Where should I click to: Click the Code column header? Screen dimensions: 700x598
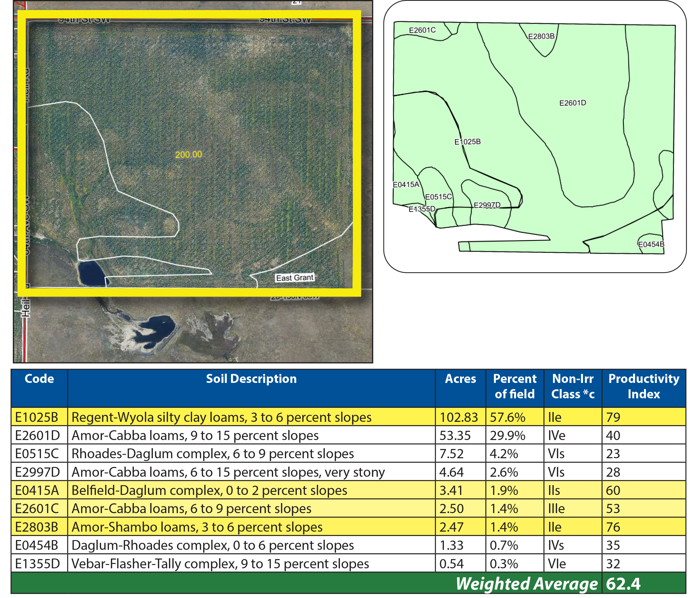39,379
